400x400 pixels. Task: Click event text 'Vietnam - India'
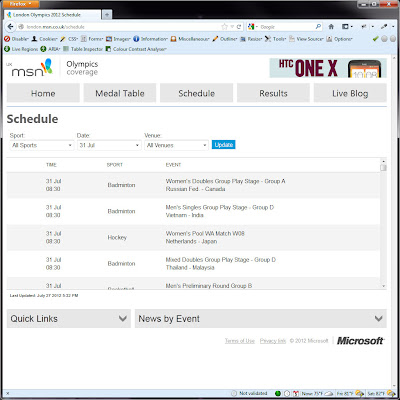point(185,215)
